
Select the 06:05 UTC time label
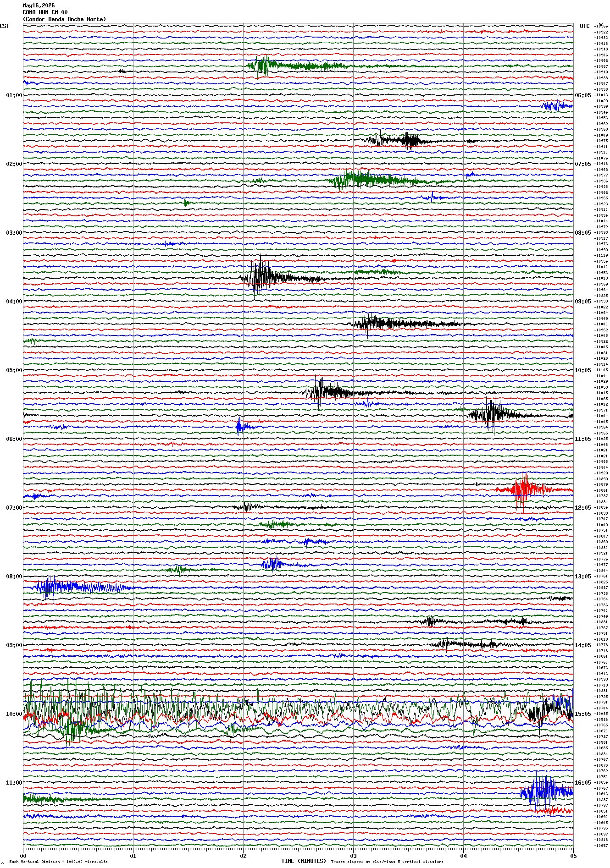(x=583, y=95)
